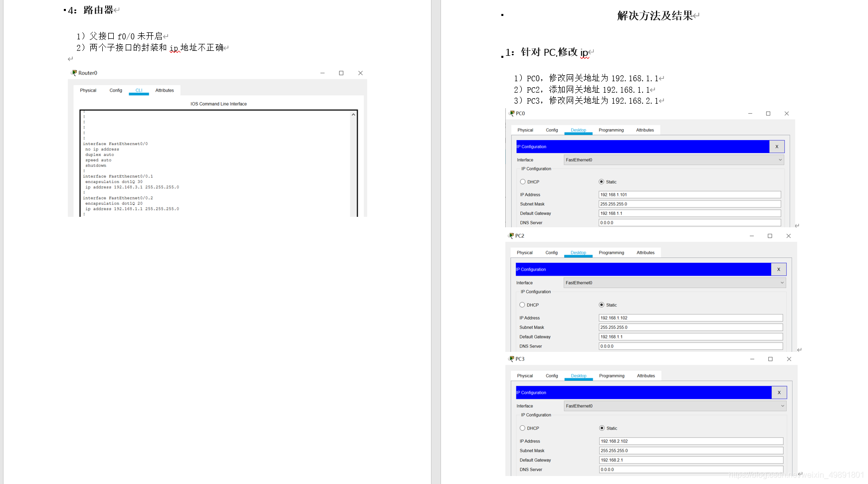Select Static radio button in PC0
868x484 pixels.
click(602, 182)
